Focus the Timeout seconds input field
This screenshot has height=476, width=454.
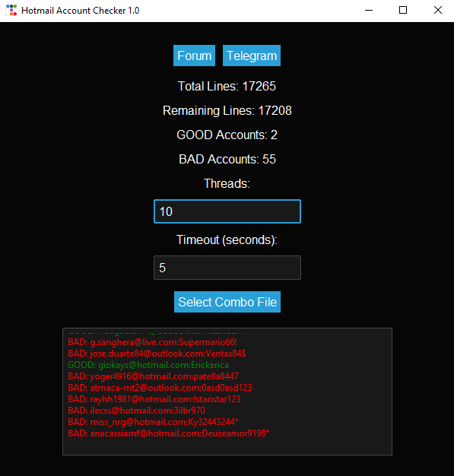pyautogui.click(x=227, y=268)
